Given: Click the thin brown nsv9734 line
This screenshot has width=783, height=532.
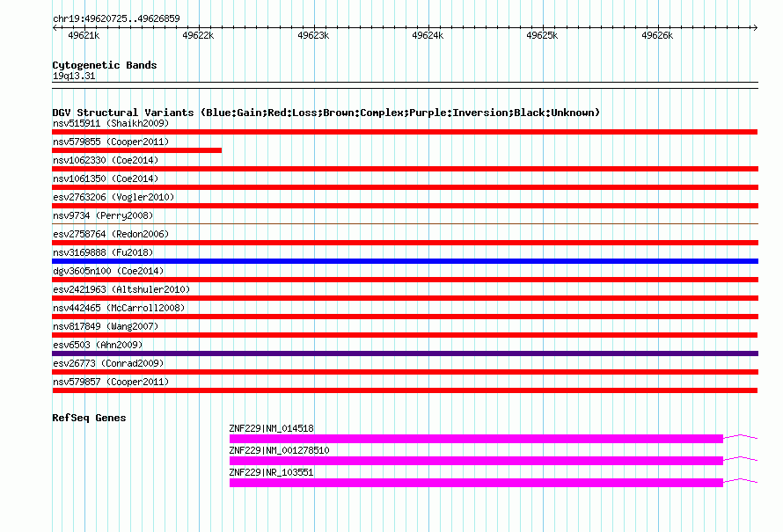Looking at the screenshot, I should (x=405, y=223).
